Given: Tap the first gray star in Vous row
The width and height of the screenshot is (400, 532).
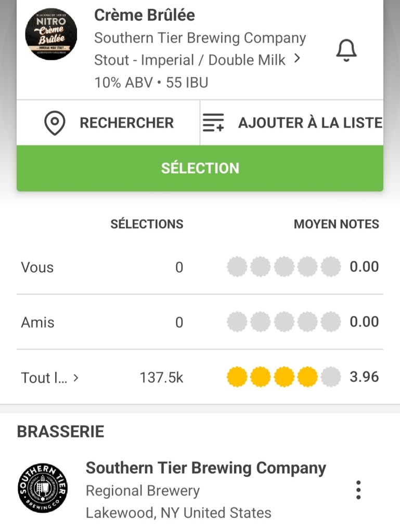Looking at the screenshot, I should 237,268.
